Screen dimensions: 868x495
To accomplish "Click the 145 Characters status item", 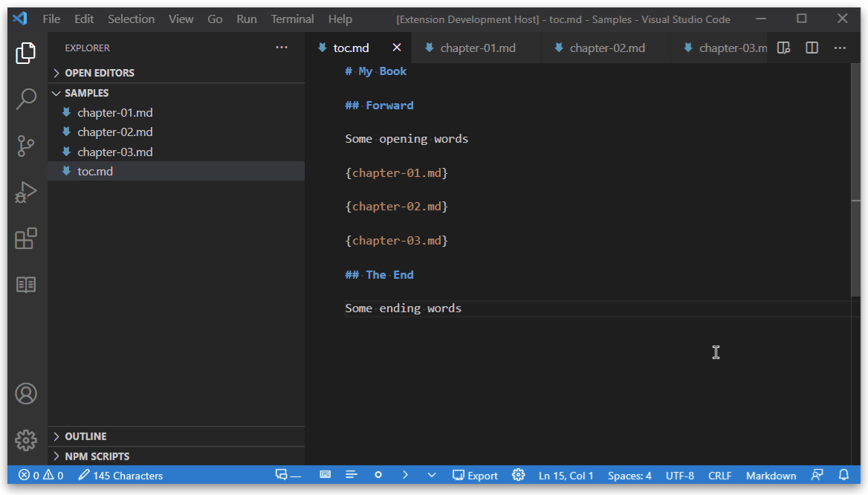I will click(x=120, y=475).
